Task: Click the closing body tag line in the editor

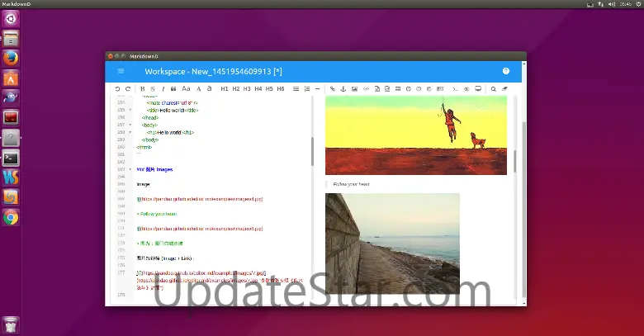Action: coord(150,140)
